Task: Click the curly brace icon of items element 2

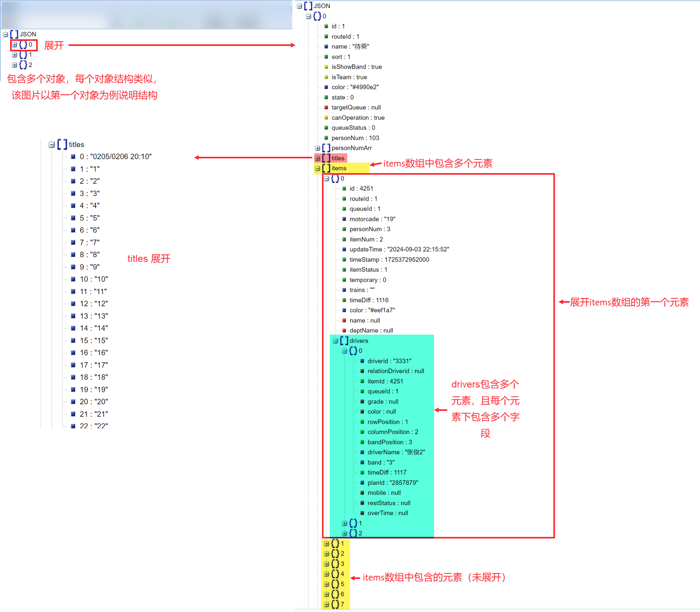Action: coord(335,554)
